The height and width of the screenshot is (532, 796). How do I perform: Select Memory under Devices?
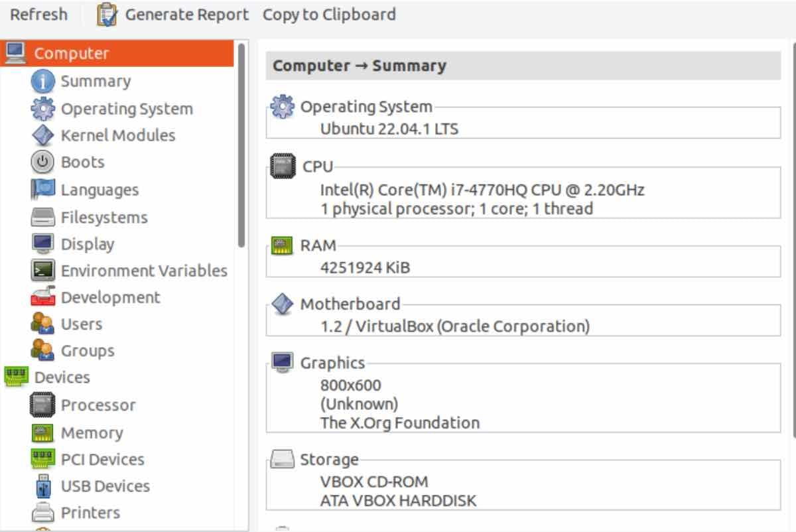tap(92, 432)
